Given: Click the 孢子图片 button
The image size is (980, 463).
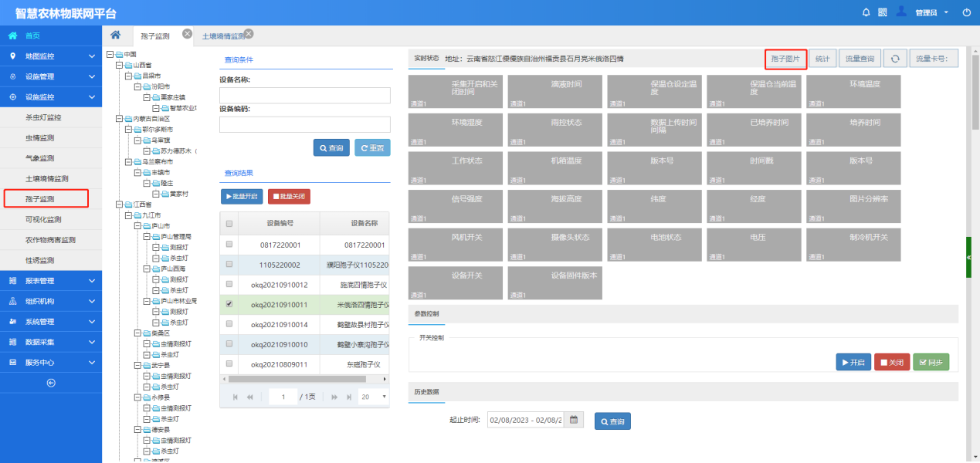Looking at the screenshot, I should point(785,59).
